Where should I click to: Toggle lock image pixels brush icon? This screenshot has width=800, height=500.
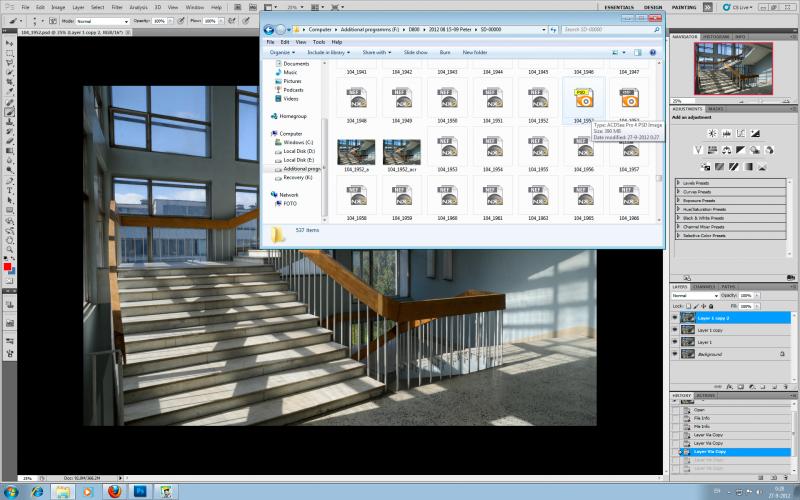[696, 306]
